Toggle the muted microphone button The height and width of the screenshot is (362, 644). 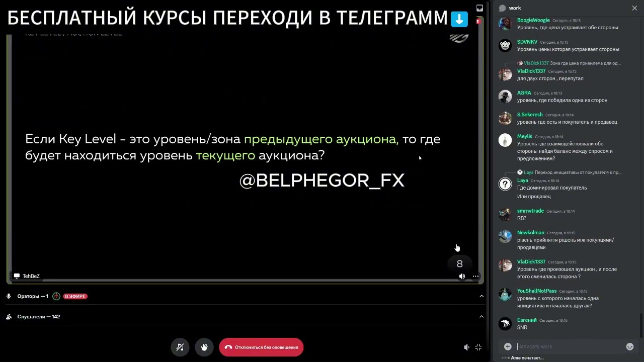pos(180,347)
